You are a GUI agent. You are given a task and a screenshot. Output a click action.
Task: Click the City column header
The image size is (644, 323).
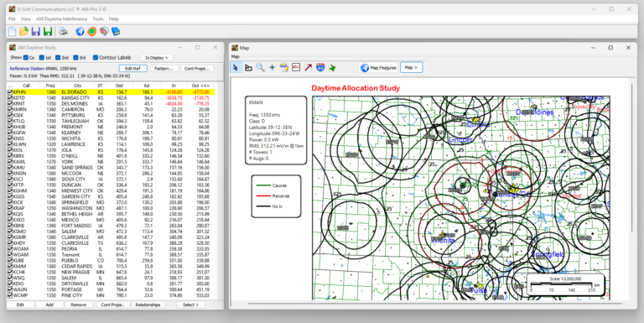pos(78,86)
